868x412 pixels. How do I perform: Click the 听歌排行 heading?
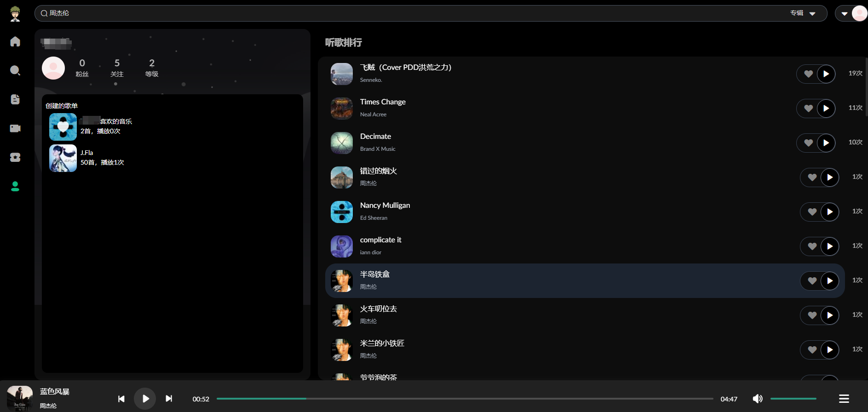(344, 42)
